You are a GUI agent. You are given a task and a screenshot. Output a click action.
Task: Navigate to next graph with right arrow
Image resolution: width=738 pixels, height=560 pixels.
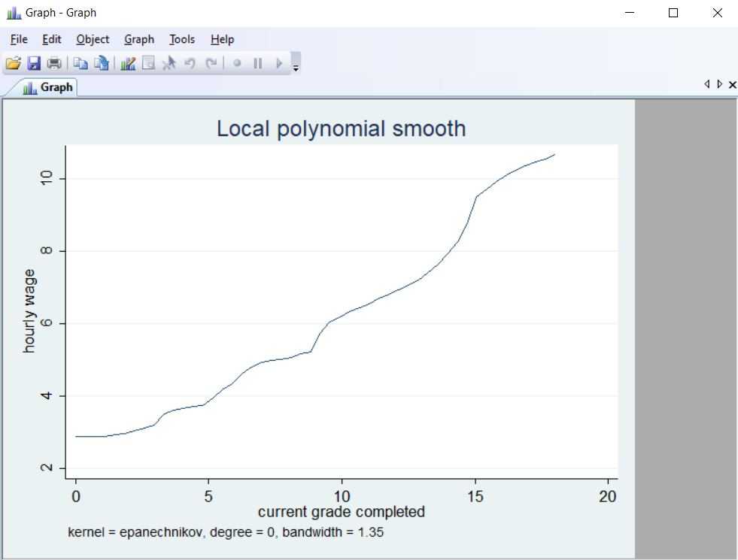[x=719, y=84]
